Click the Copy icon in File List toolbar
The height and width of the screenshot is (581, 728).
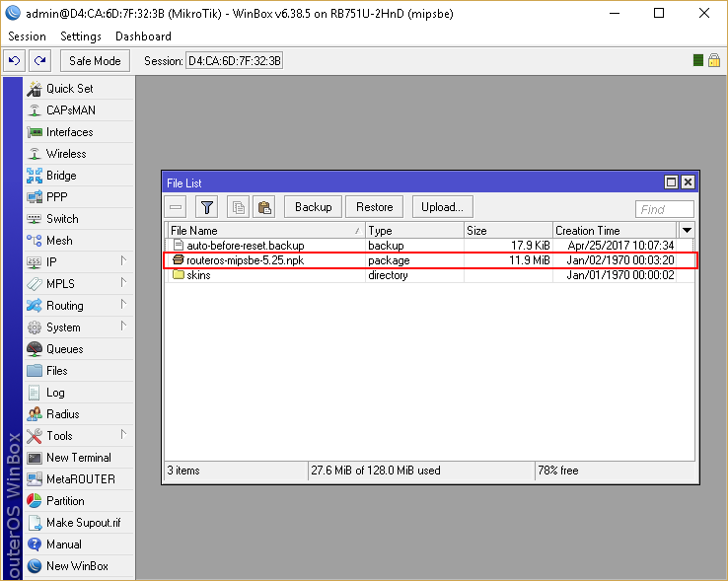(238, 207)
